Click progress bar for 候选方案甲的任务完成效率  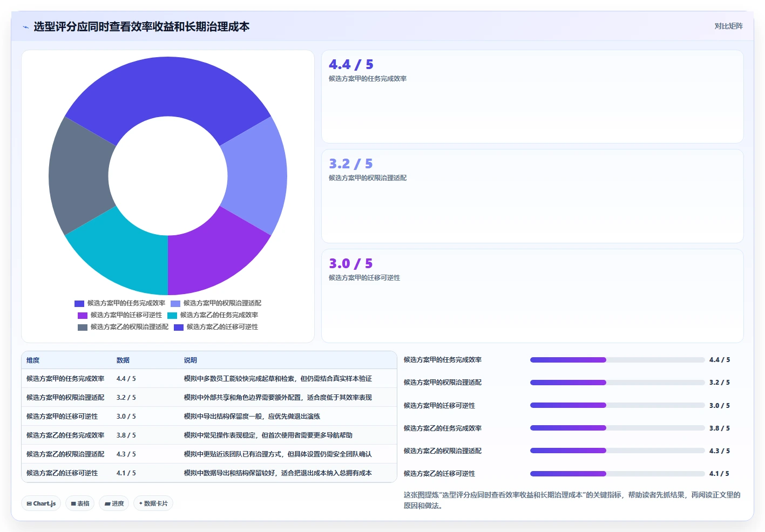click(x=618, y=360)
